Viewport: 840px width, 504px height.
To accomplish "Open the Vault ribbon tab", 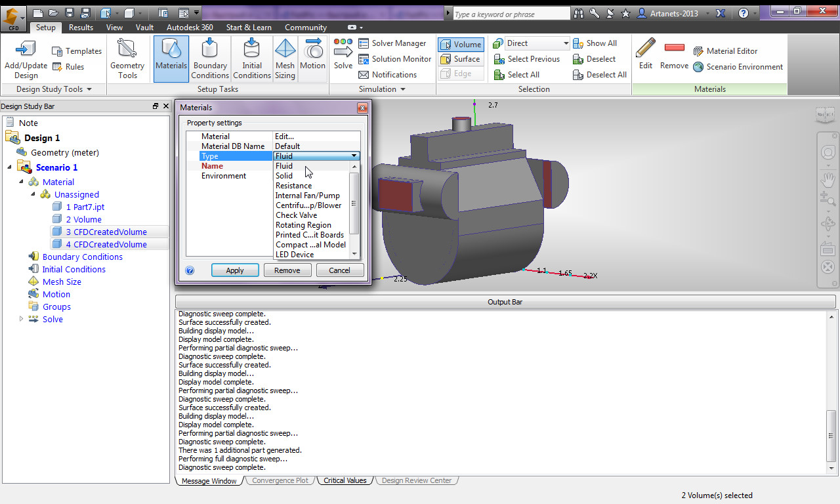I will 144,28.
